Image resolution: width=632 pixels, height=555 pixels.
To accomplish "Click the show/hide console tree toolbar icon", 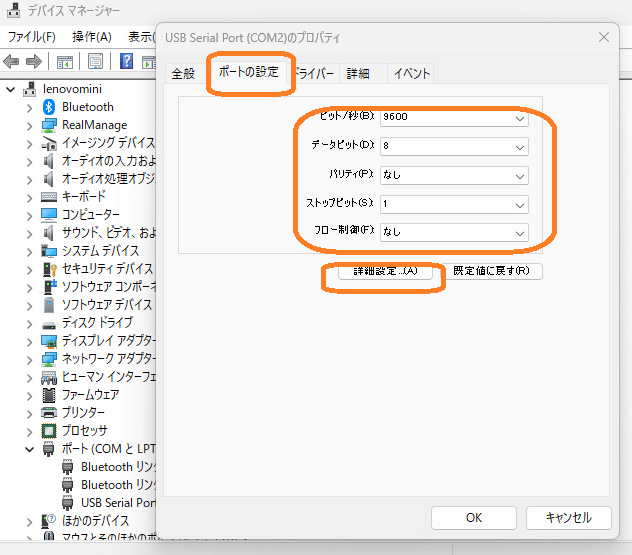I will point(64,62).
